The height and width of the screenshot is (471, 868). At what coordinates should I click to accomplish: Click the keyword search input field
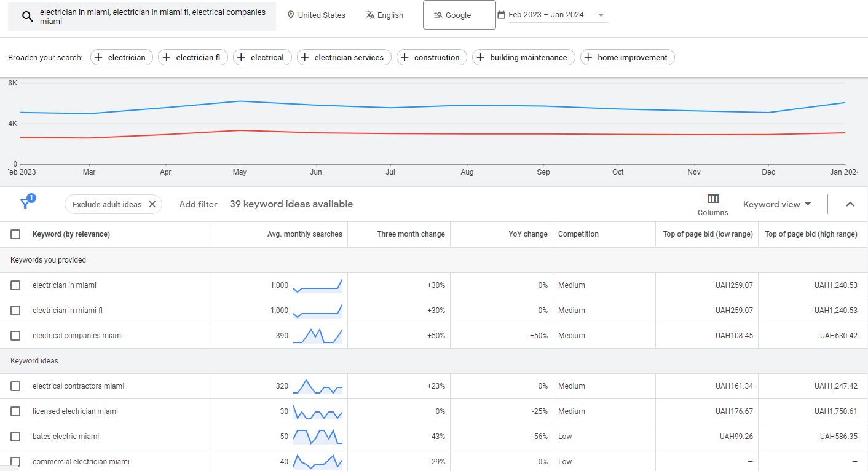click(x=142, y=17)
